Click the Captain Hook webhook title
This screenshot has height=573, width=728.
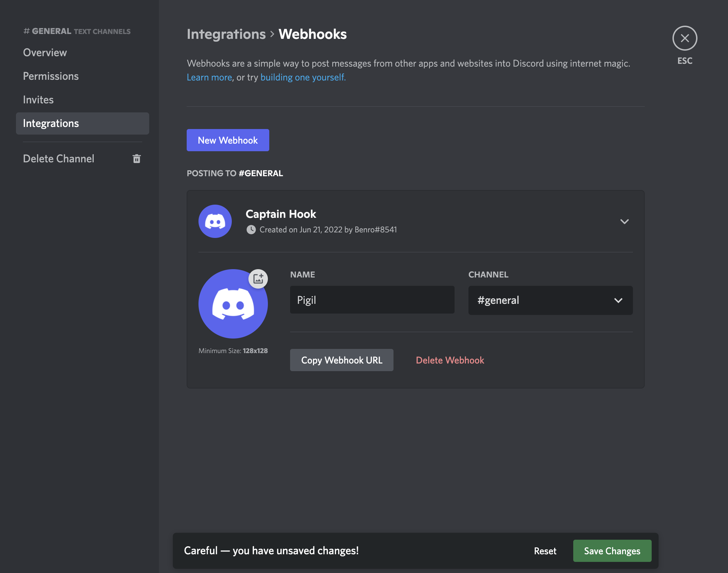[x=281, y=214]
